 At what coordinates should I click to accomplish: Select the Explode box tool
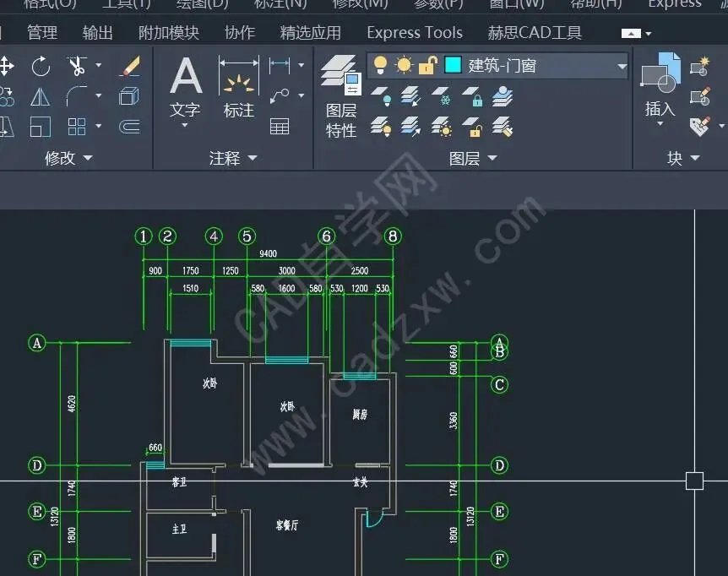[x=129, y=96]
